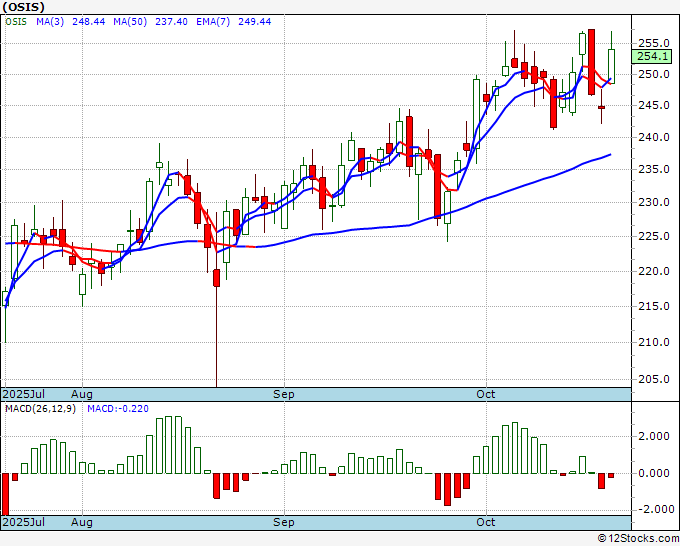Click Sep on the MACD date axis
The width and height of the screenshot is (680, 546).
pos(284,522)
